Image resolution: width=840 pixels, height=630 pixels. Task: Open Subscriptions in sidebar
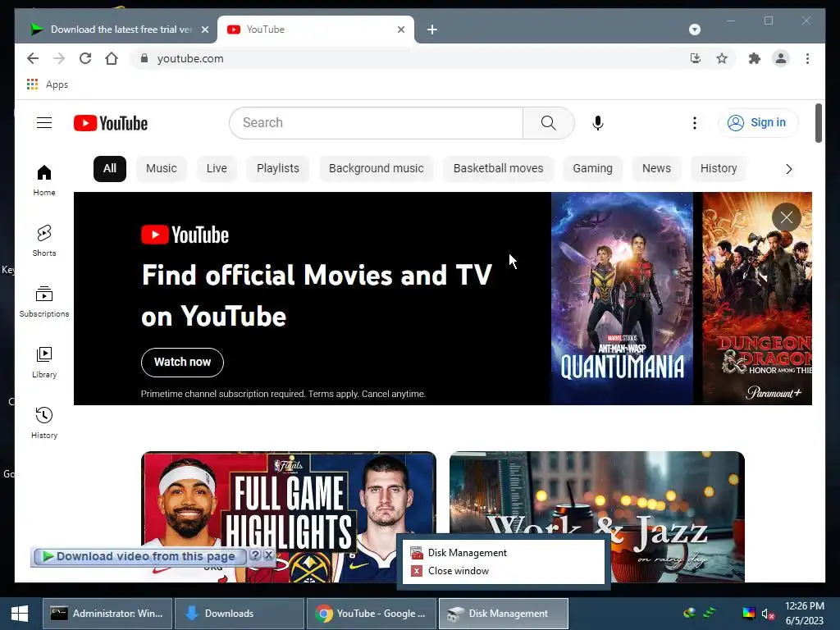tap(44, 302)
